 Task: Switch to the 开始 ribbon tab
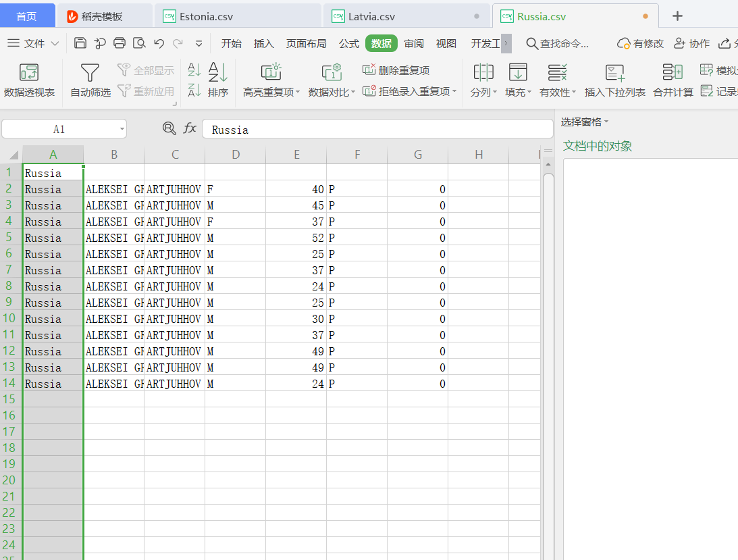coord(231,43)
